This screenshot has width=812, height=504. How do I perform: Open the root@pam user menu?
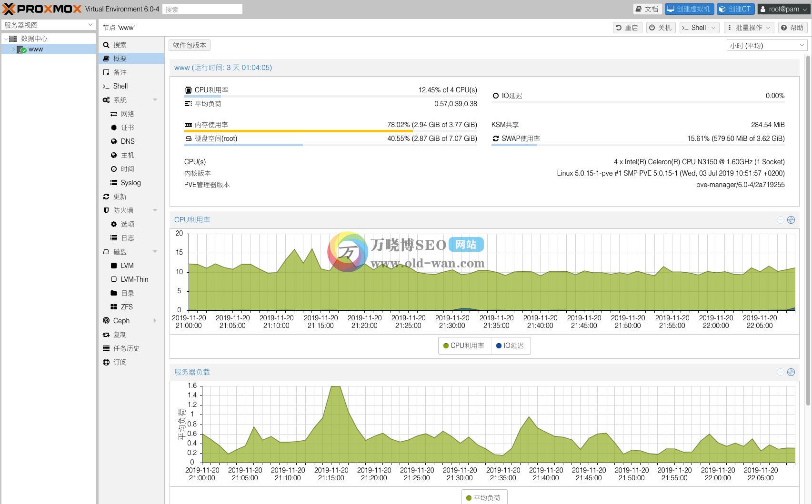(783, 9)
